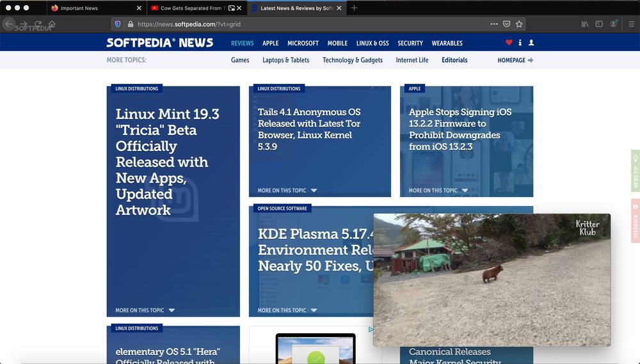This screenshot has height=364, width=640.
Task: Open the Library icon in toolbar
Action: click(585, 24)
